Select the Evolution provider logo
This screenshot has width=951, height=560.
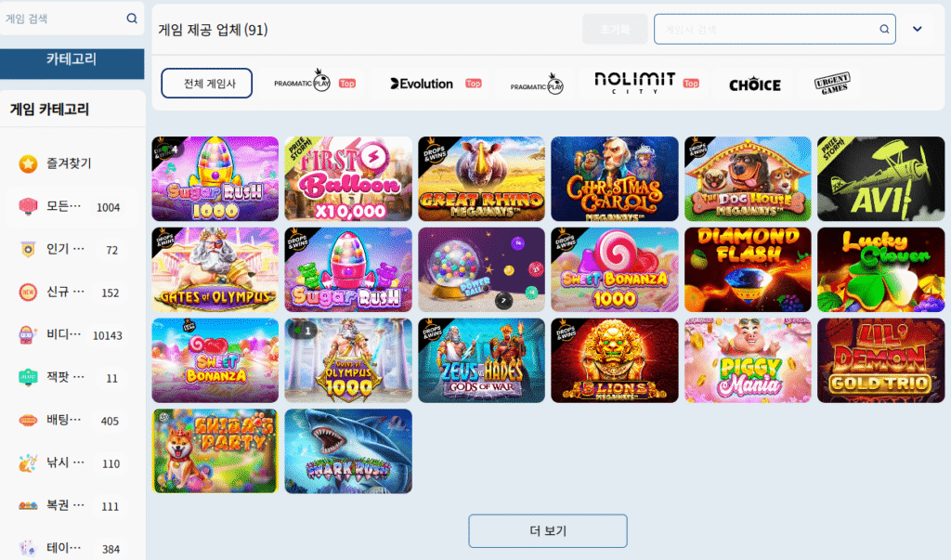pos(423,84)
